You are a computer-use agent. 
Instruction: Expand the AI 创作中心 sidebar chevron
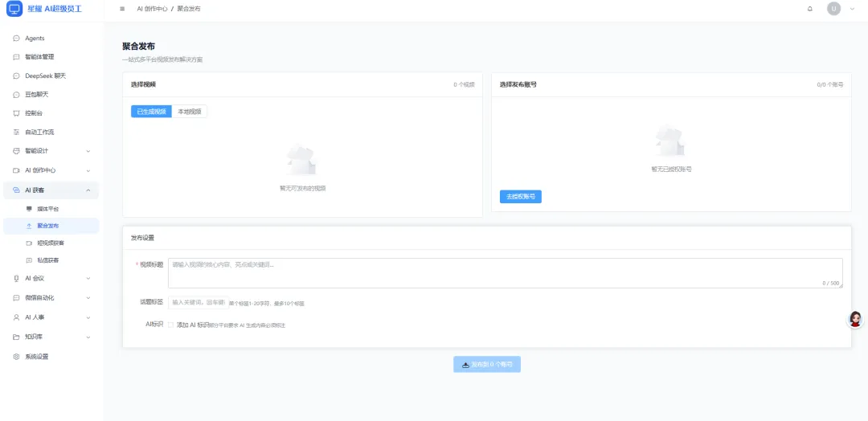click(88, 170)
